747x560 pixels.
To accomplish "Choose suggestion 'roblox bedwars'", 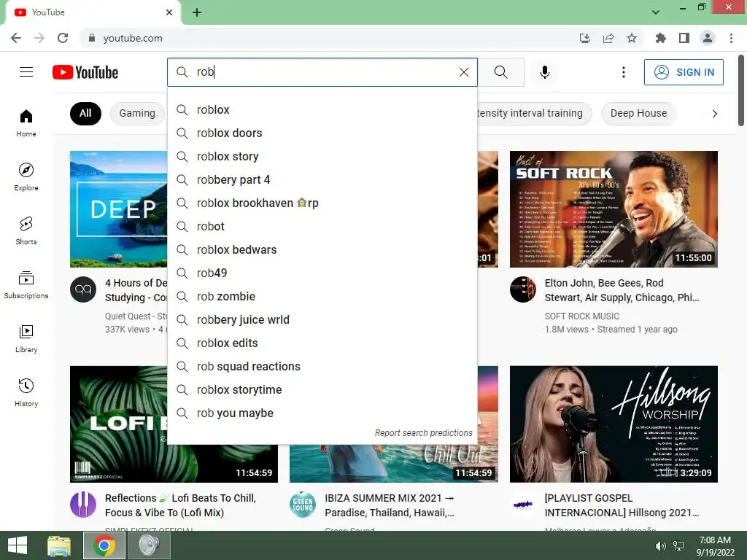I will click(322, 250).
